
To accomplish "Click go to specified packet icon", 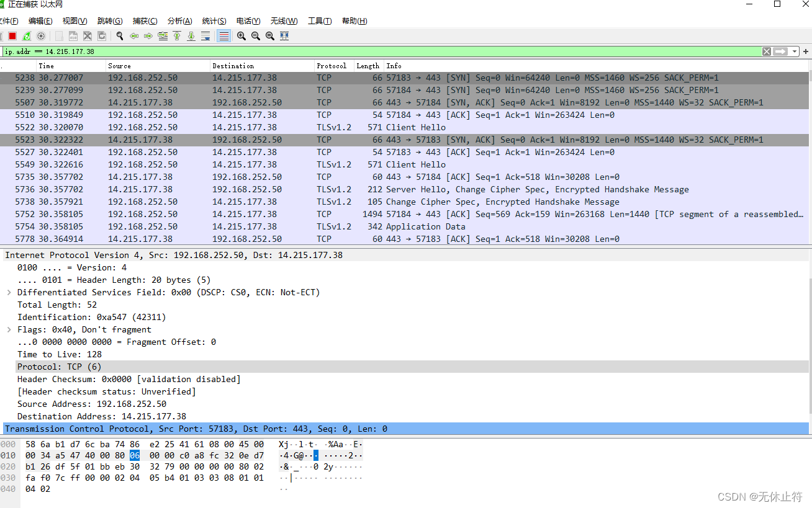I will click(163, 36).
